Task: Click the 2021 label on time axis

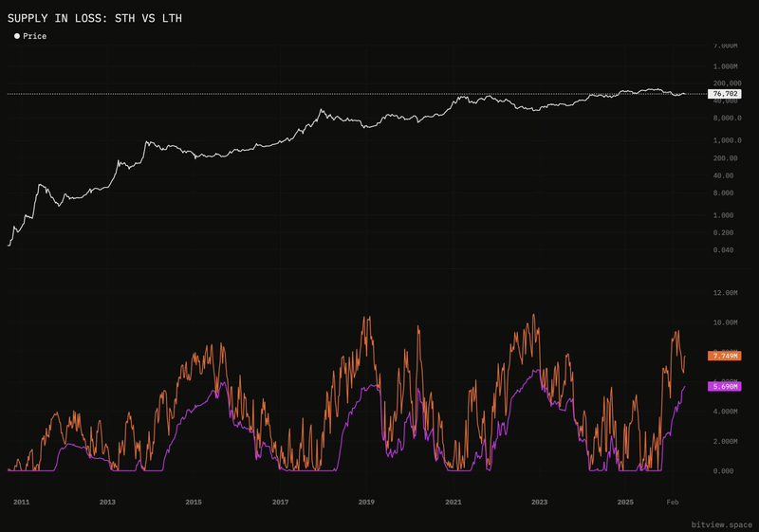Action: coord(454,502)
